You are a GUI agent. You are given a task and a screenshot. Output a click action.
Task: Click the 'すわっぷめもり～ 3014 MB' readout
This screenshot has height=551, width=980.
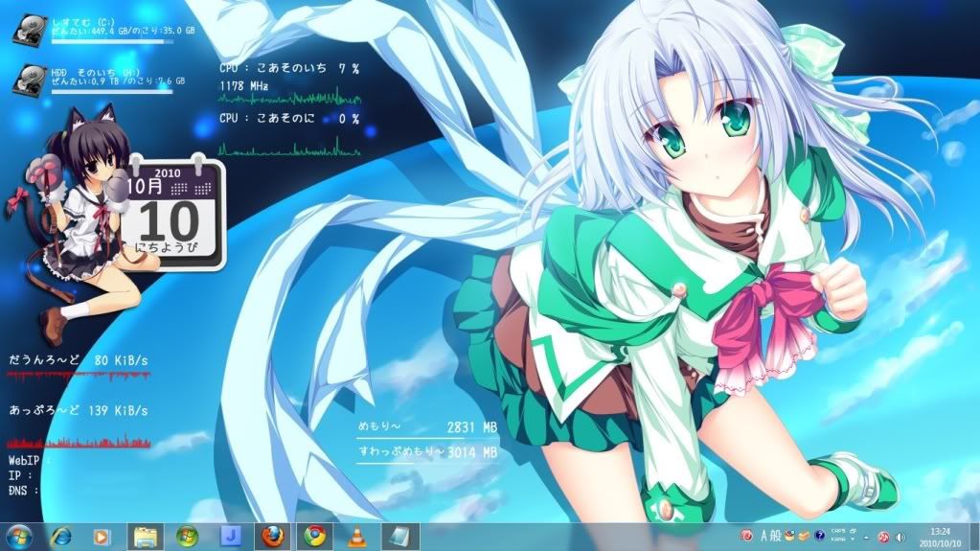point(427,452)
